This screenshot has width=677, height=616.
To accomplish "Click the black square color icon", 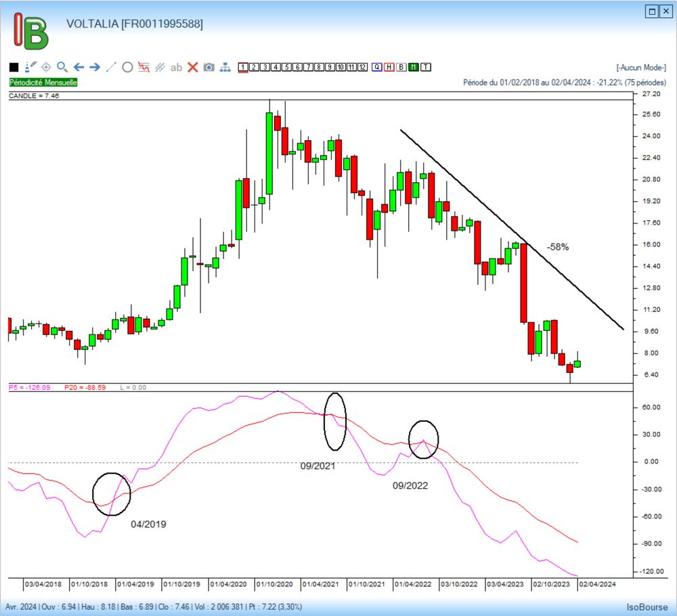I will click(14, 67).
